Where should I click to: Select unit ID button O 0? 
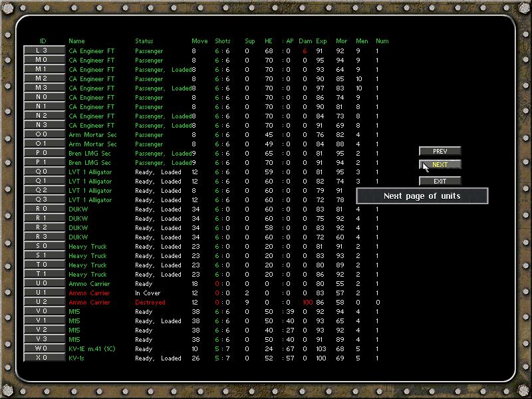(44, 134)
